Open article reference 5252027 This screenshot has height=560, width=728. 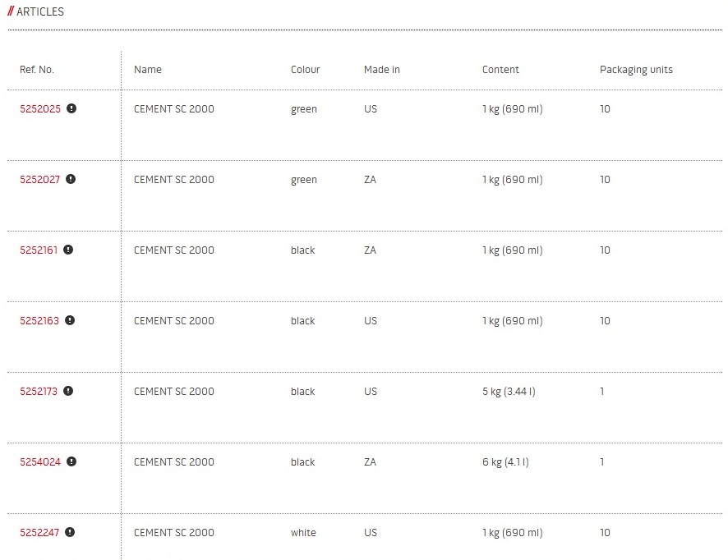pos(39,180)
